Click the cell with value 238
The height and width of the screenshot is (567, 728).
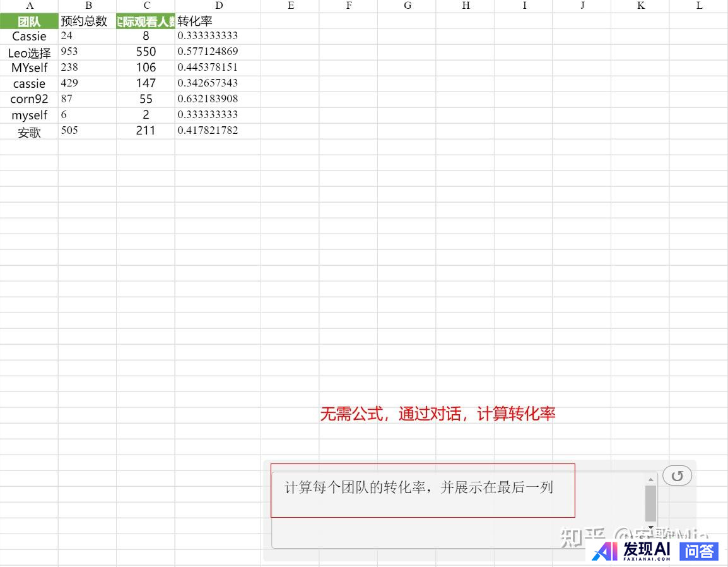coord(88,68)
